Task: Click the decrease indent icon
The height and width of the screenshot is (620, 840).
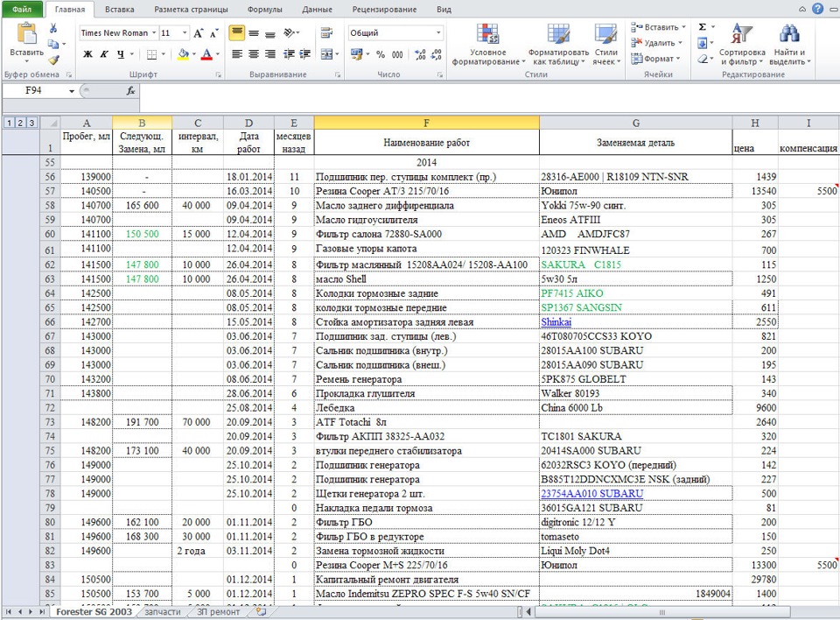Action: [289, 54]
